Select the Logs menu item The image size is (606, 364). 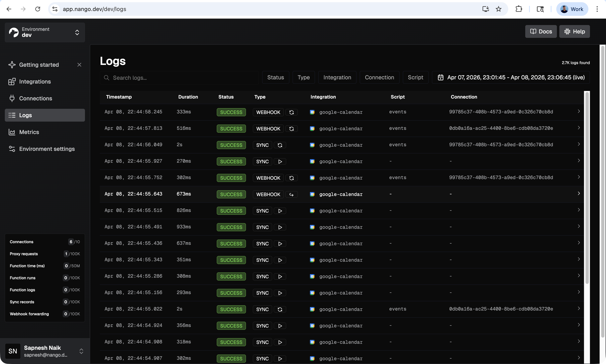click(x=25, y=115)
